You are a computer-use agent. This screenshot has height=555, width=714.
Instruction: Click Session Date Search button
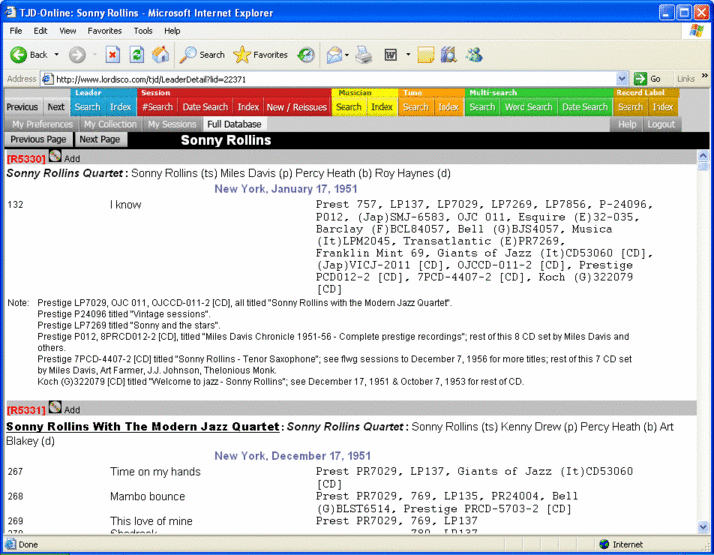click(x=205, y=107)
